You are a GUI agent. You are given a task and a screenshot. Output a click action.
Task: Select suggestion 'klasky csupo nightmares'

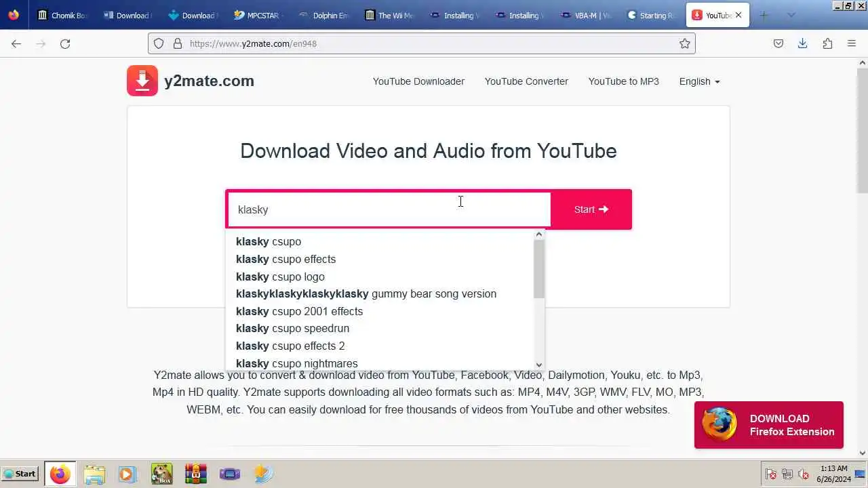[296, 363]
